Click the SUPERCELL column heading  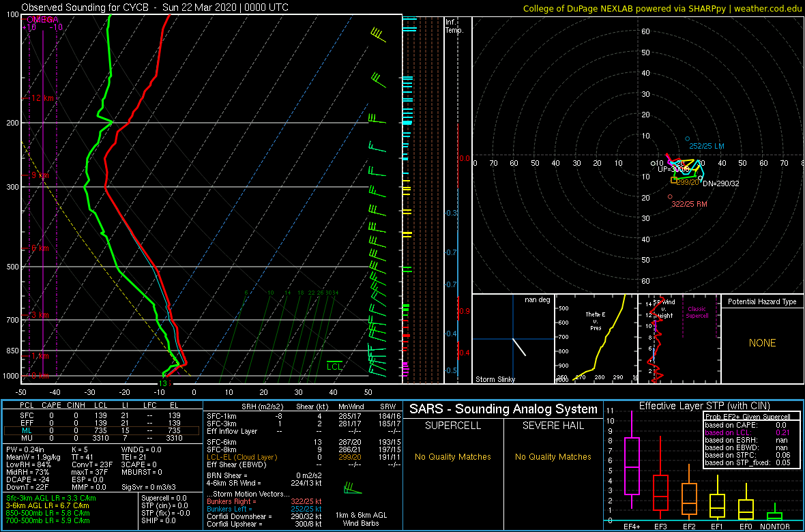[452, 427]
